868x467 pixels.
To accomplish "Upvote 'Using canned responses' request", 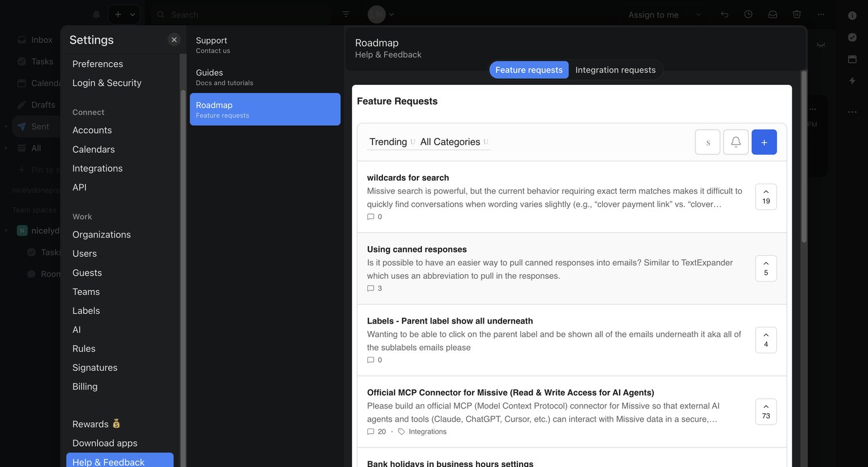I will coord(766,268).
